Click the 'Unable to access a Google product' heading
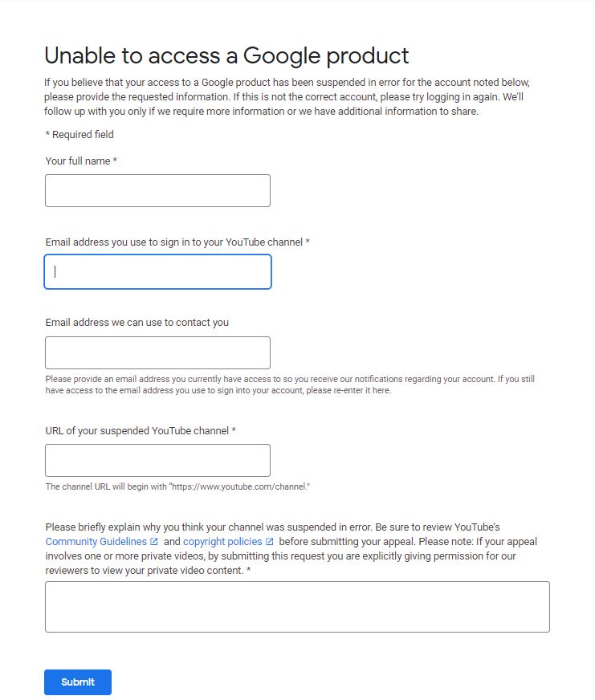Screen dimensions: 595x700 [x=226, y=55]
